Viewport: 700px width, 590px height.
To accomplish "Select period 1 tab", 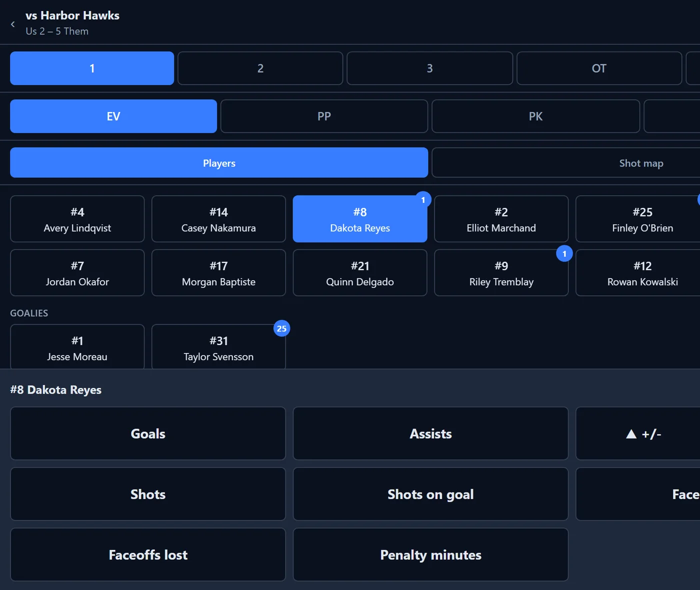I will click(92, 68).
